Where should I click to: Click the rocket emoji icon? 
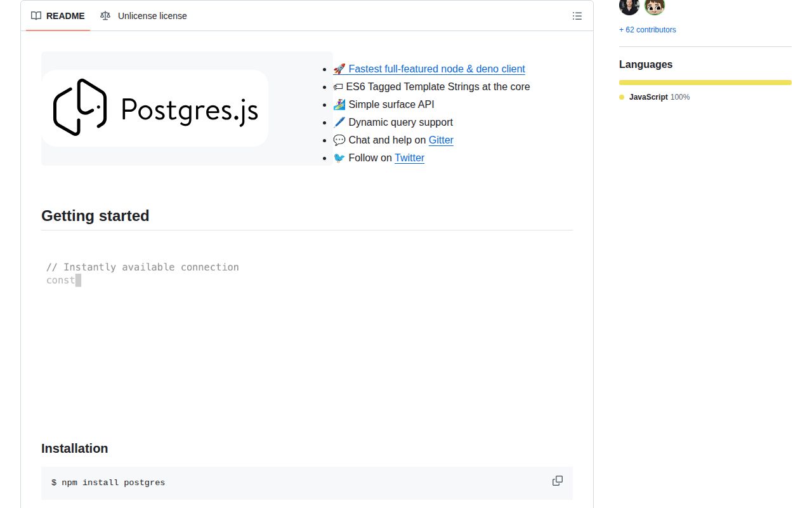339,69
